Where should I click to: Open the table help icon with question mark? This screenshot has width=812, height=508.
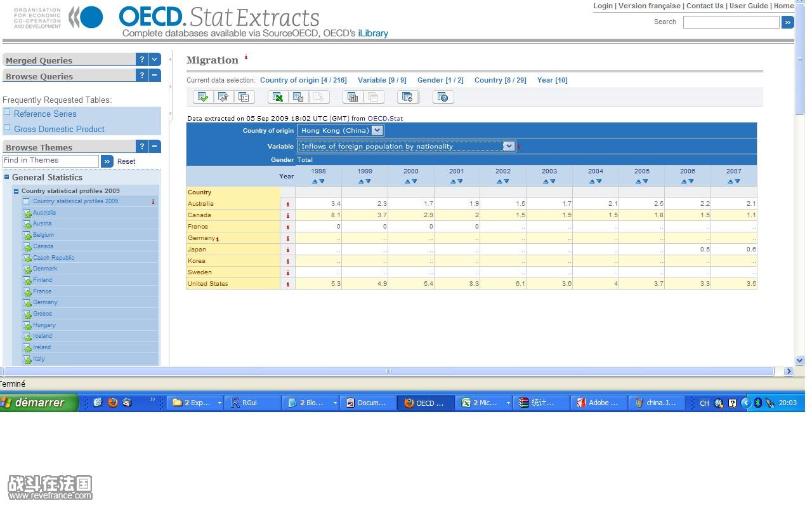(443, 97)
